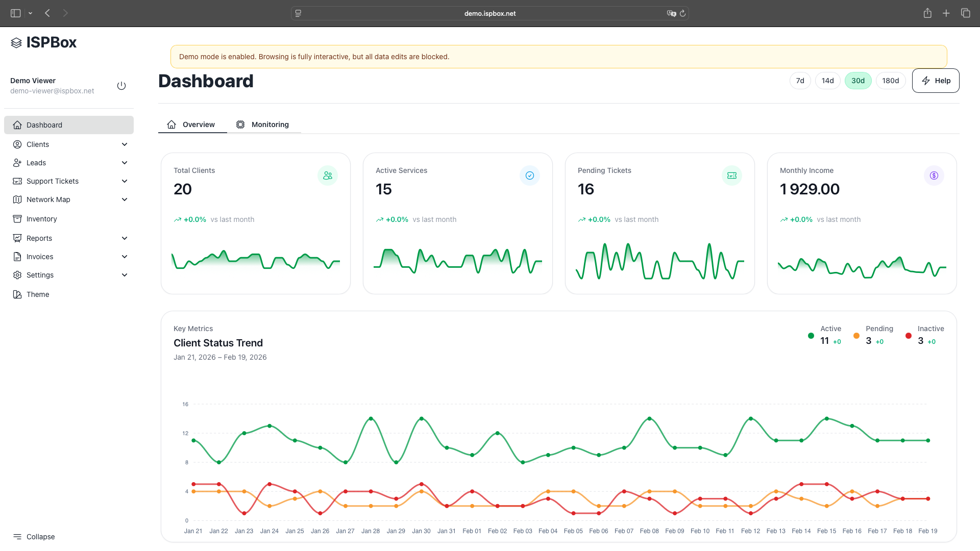
Task: Select the 180d time range option
Action: tap(890, 81)
